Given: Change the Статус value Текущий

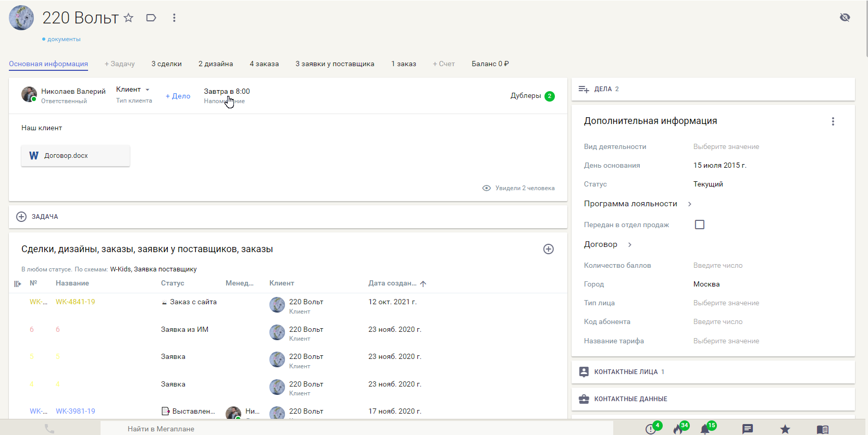Looking at the screenshot, I should tap(708, 184).
